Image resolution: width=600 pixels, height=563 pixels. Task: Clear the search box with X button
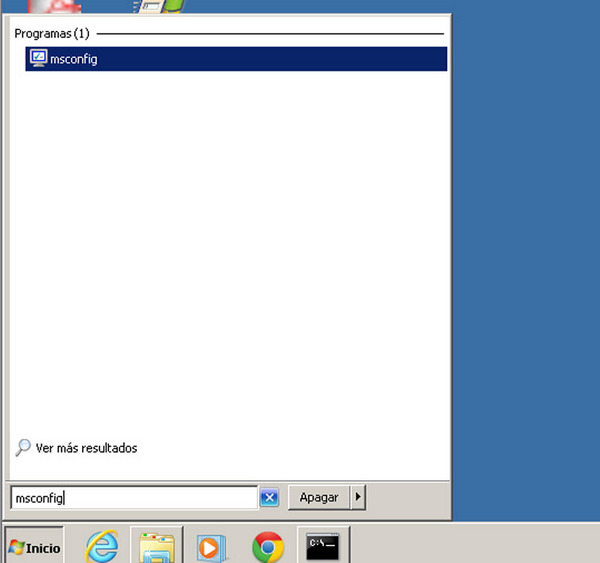[269, 497]
